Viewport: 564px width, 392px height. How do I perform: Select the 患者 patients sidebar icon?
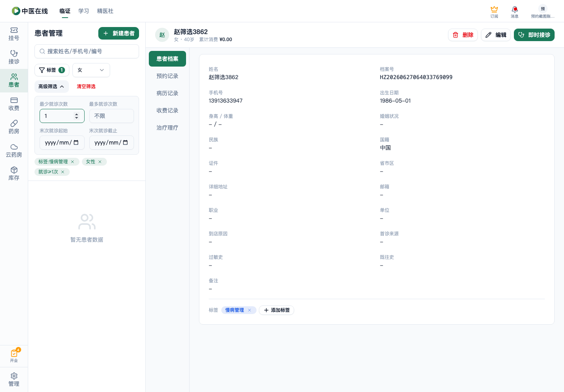(x=14, y=81)
